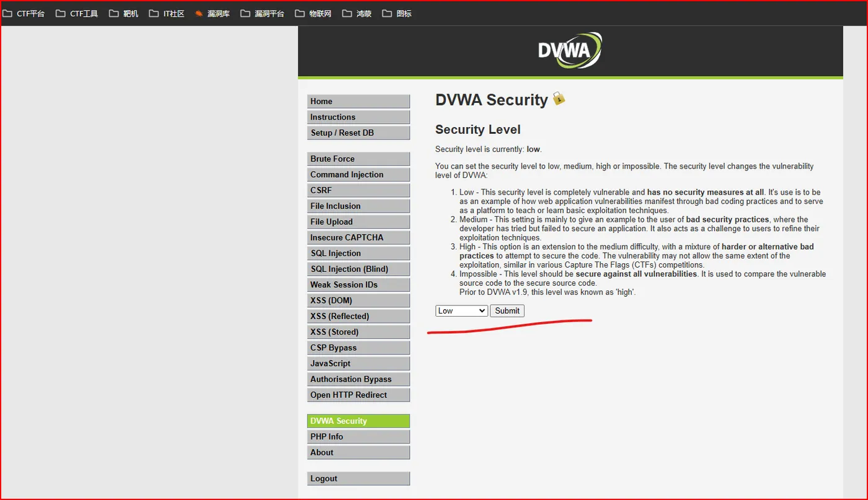This screenshot has width=868, height=500.
Task: Open the 漏洞库 bookmark
Action: (212, 14)
